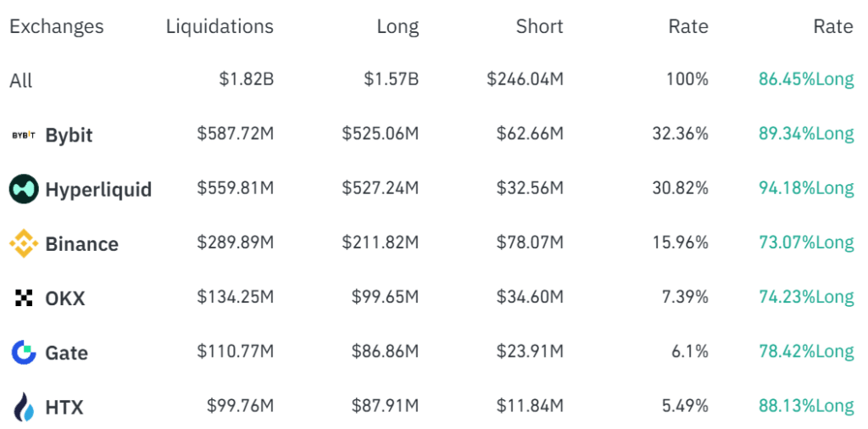Click Hyperliquid's 94.18%Long rate value
The height and width of the screenshot is (429, 868).
point(805,188)
